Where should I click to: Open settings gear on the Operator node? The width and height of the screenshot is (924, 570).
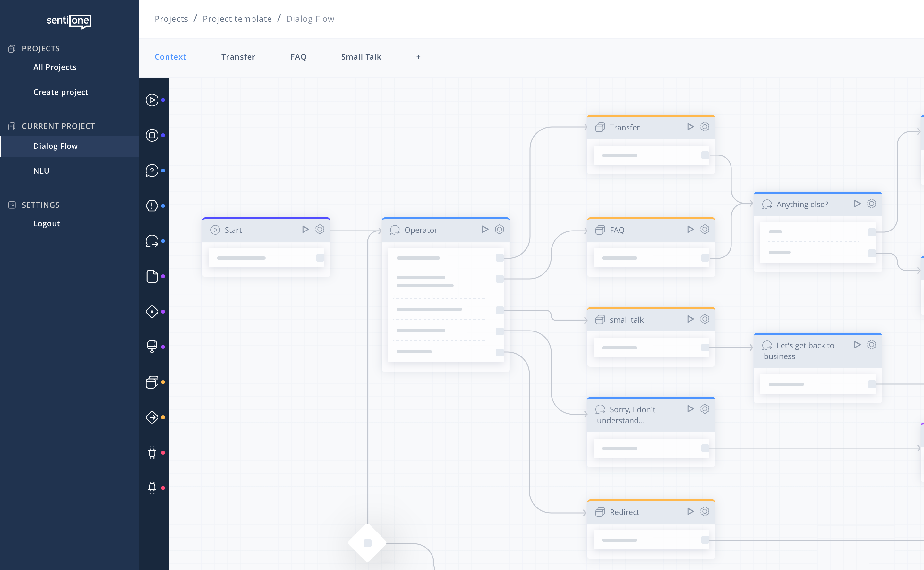coord(500,229)
